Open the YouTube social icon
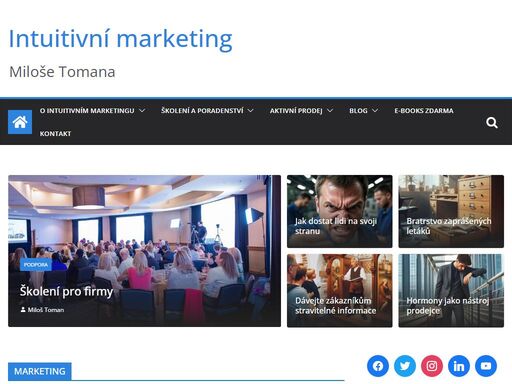Image resolution: width=512 pixels, height=384 pixels. (x=486, y=366)
